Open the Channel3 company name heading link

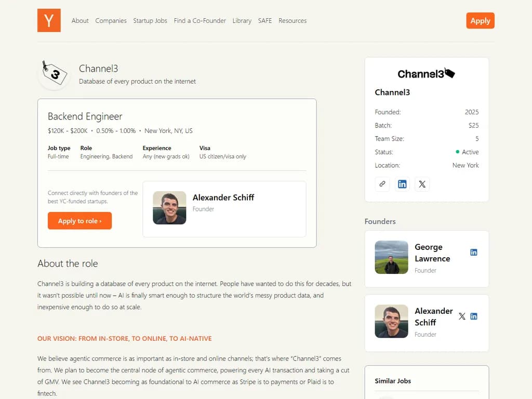click(98, 69)
